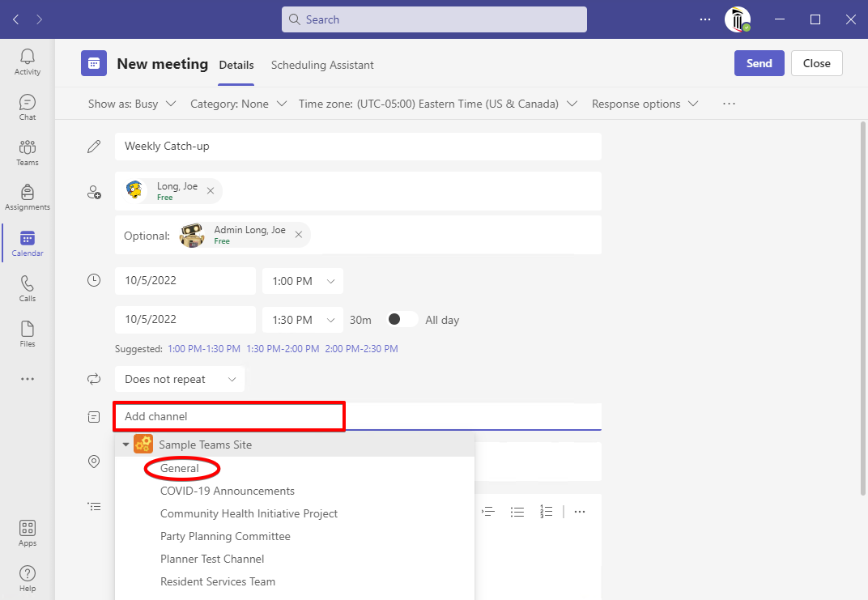Remove Long, Joe from required attendees

[211, 191]
